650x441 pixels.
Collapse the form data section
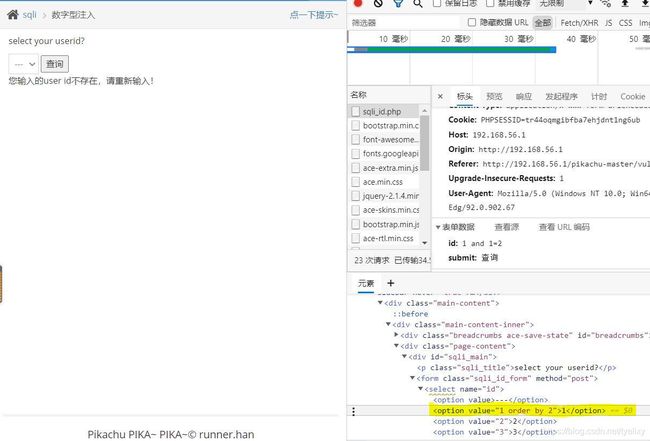[438, 227]
